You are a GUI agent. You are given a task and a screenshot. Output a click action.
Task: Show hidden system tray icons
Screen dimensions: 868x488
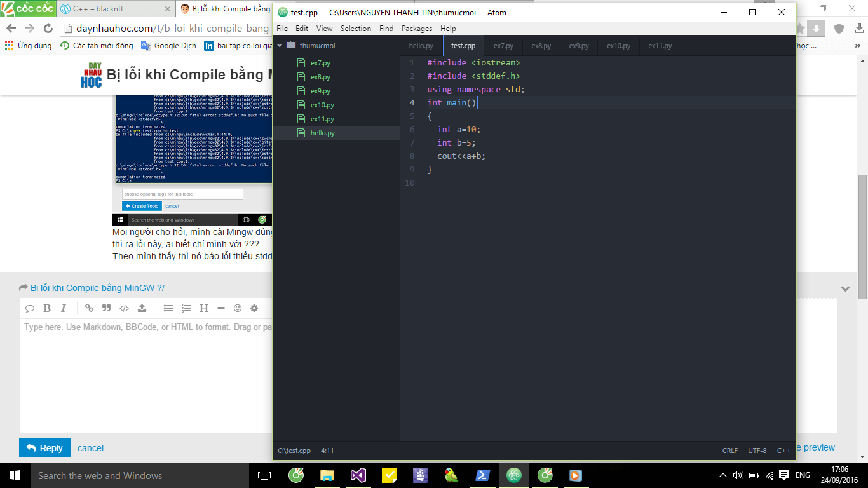tap(722, 475)
